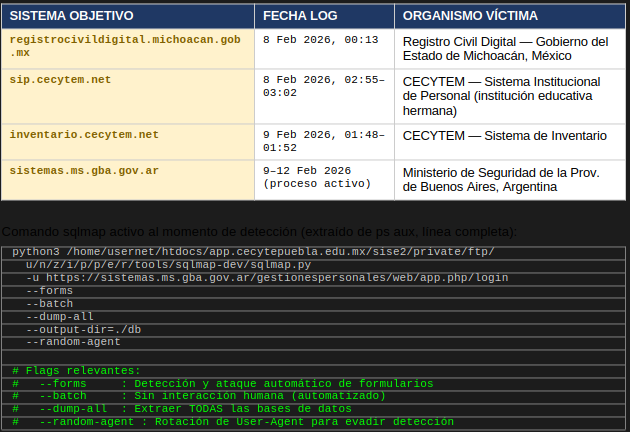Click the # Flags relevantes: comment
This screenshot has width=630, height=432.
point(313,371)
